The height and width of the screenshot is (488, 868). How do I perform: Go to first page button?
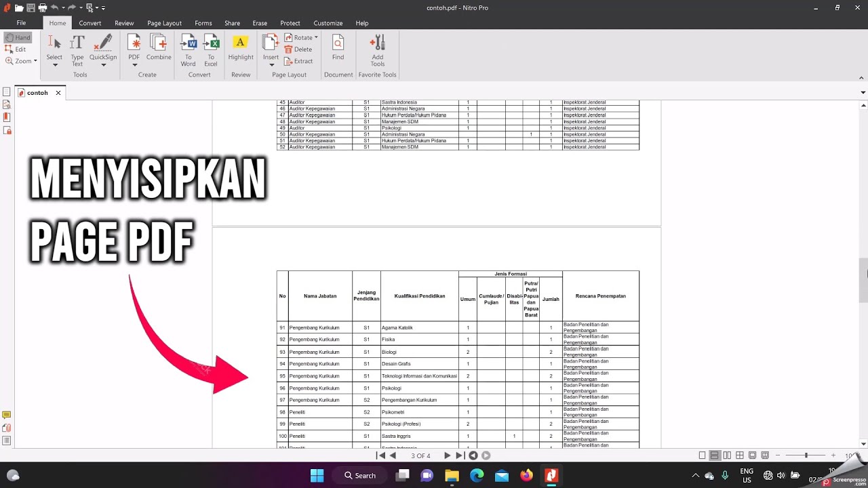[x=381, y=455]
